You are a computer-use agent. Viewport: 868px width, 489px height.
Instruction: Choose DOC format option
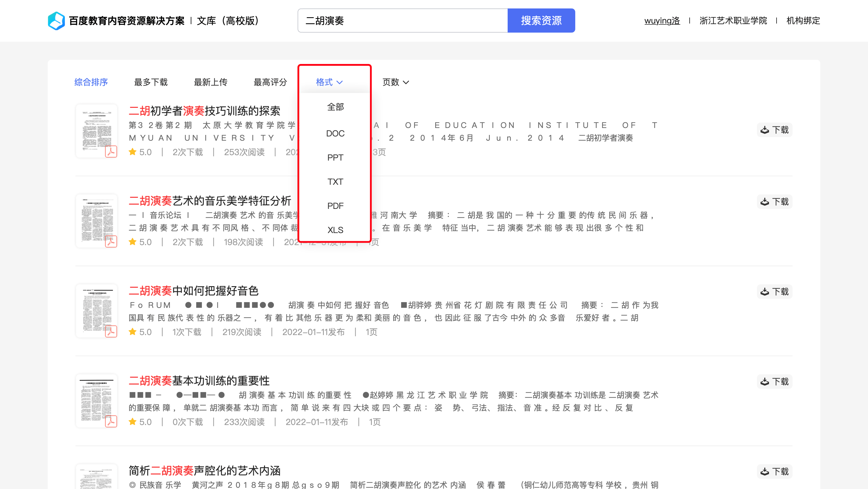coord(335,133)
